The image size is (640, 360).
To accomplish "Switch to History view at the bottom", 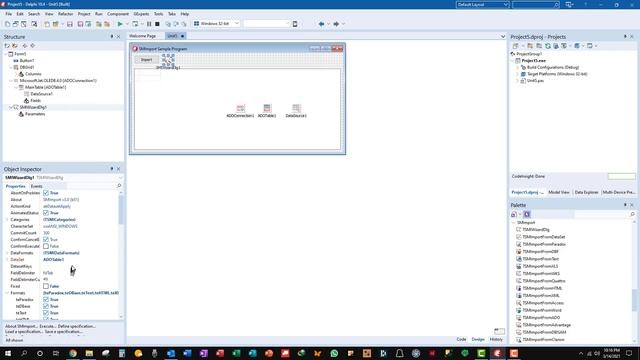I will [x=496, y=339].
